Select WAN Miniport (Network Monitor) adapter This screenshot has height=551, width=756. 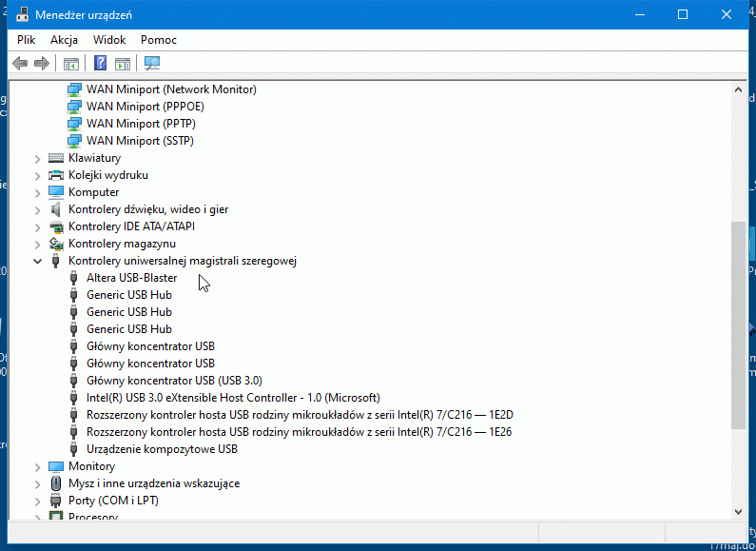171,89
